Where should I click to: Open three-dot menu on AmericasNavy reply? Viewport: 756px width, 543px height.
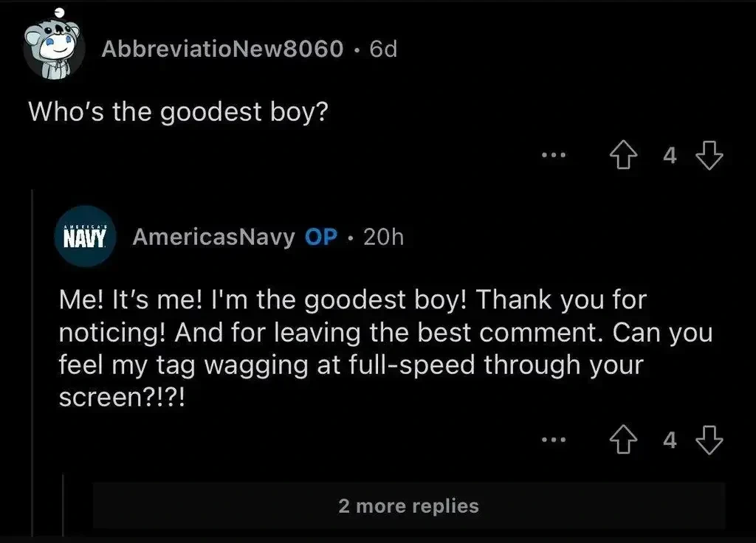click(x=552, y=440)
